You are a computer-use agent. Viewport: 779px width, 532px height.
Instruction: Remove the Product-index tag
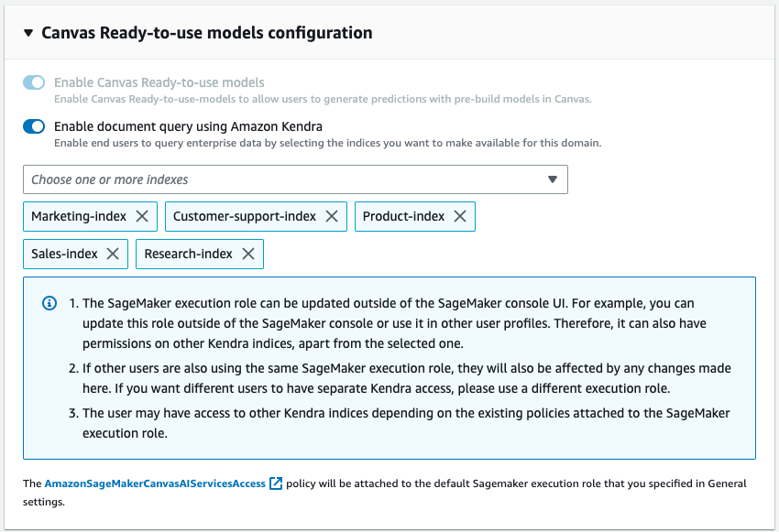[460, 217]
